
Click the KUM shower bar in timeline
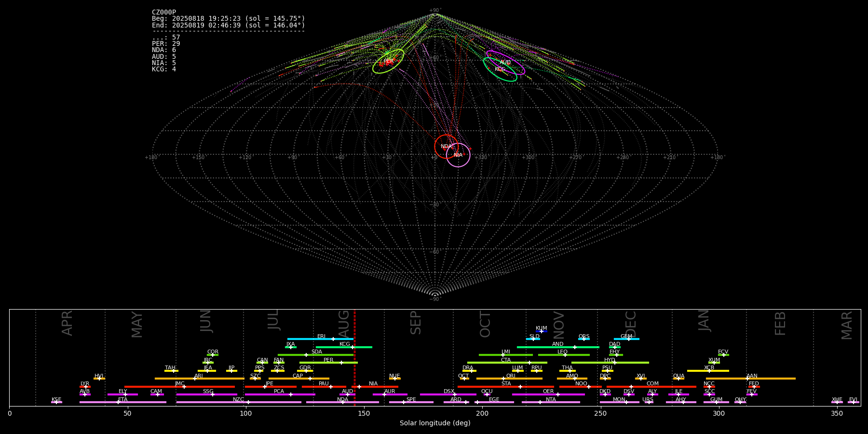(x=542, y=331)
